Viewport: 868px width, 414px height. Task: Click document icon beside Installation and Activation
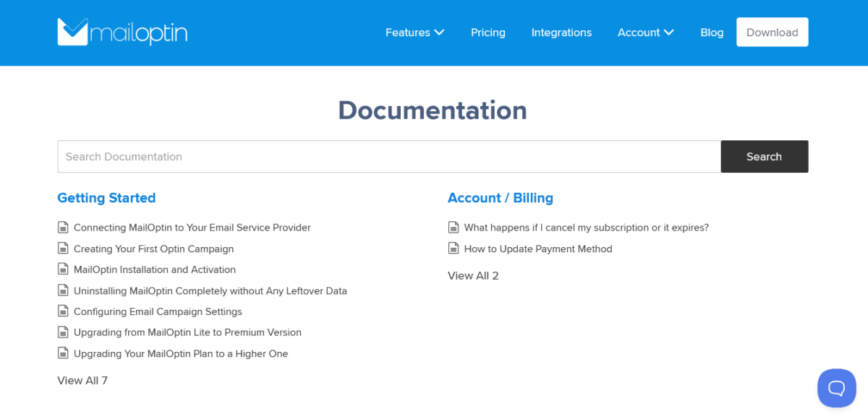point(63,269)
